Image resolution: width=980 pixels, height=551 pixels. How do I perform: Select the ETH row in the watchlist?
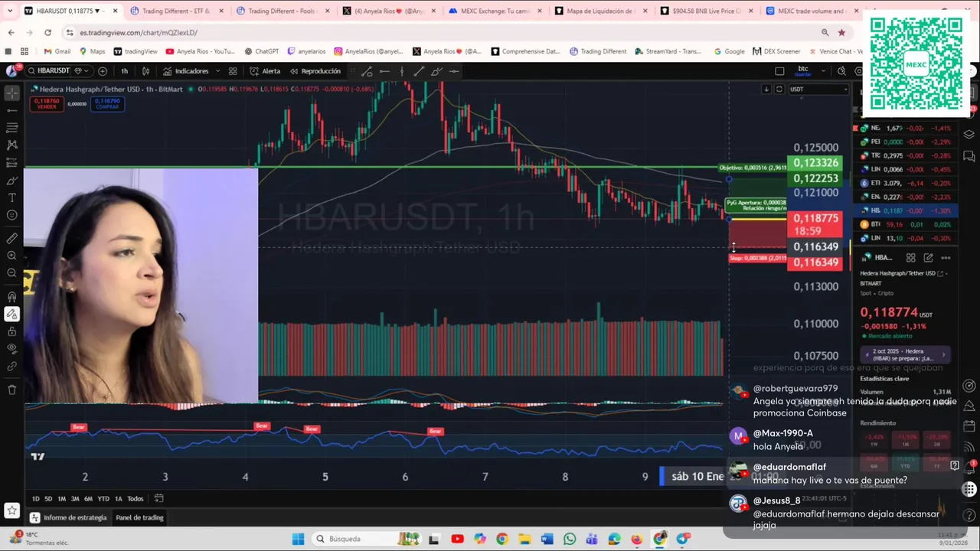tap(906, 183)
